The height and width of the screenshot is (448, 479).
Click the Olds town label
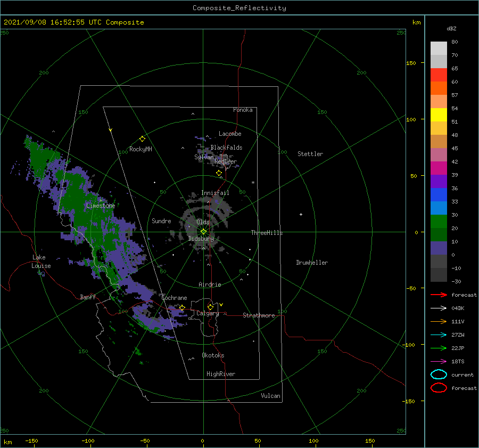203,222
